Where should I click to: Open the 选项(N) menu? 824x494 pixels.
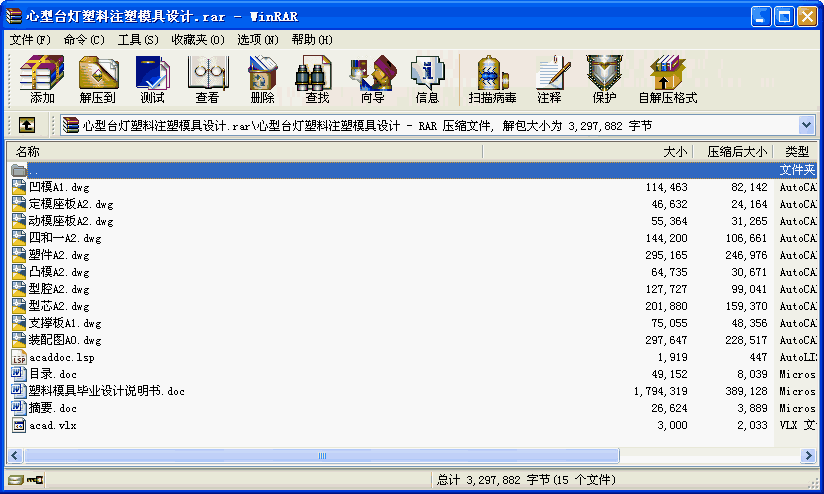[x=258, y=40]
